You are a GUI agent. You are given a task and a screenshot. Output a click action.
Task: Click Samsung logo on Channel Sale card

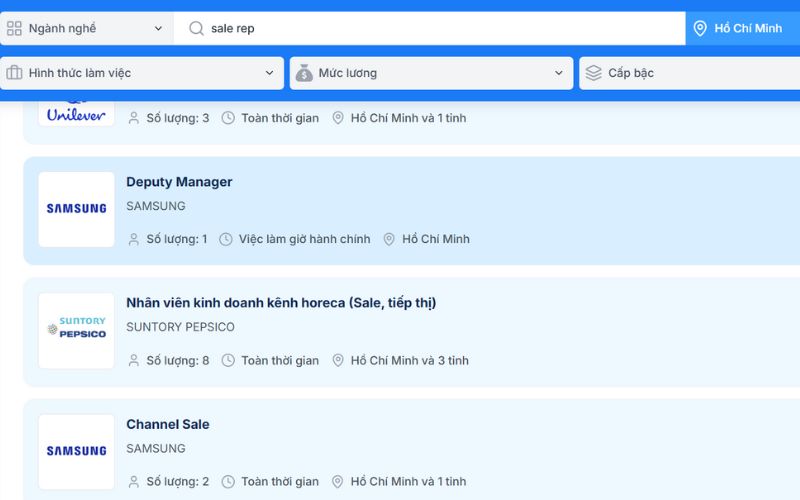click(x=77, y=452)
